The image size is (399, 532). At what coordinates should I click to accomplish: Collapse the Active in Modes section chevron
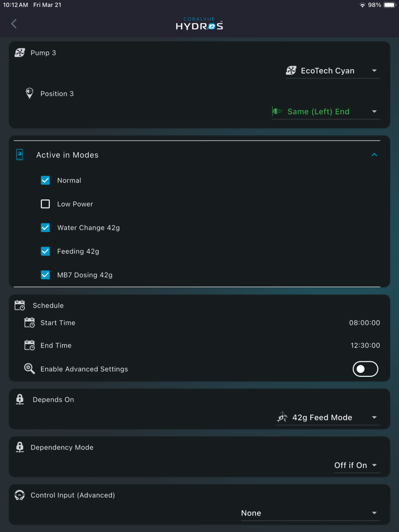[x=374, y=155]
